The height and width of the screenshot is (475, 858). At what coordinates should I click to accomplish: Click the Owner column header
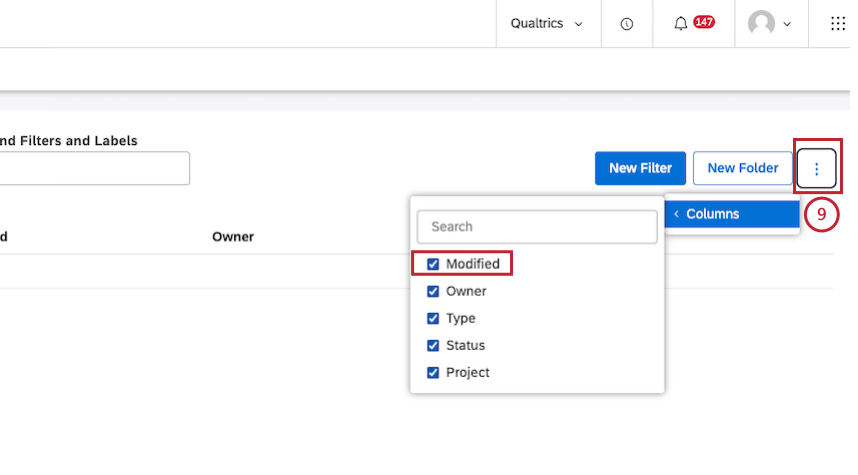[233, 237]
